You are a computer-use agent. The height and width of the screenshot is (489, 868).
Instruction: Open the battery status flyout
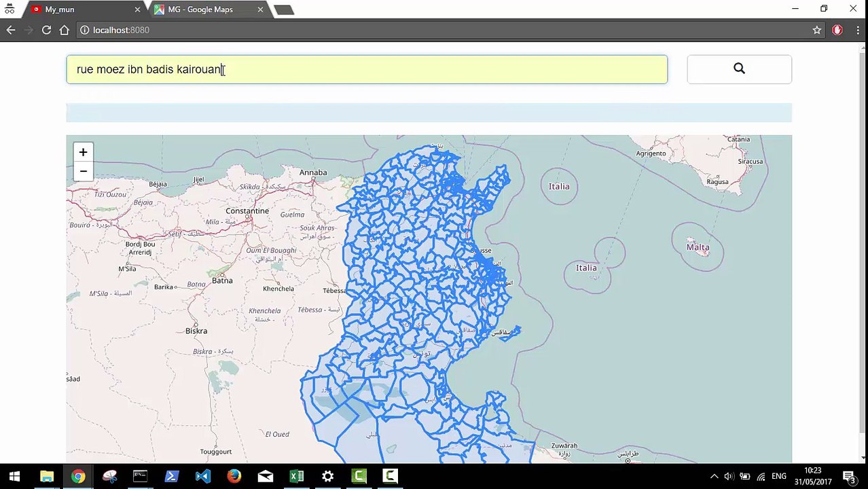coord(745,476)
